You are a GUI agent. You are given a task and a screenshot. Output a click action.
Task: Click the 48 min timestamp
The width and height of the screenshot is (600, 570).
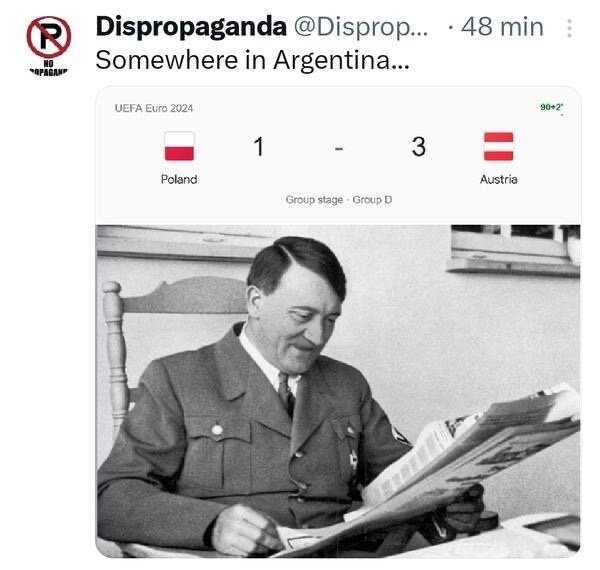pyautogui.click(x=502, y=27)
